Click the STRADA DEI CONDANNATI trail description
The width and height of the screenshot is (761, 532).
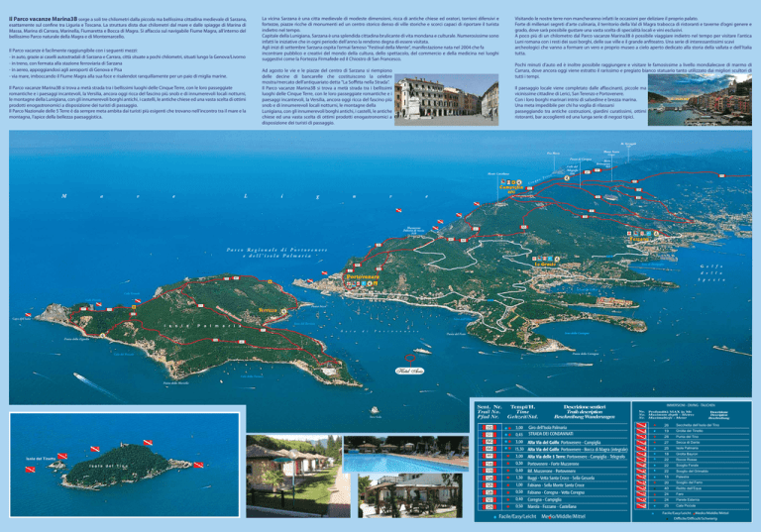click(550, 434)
